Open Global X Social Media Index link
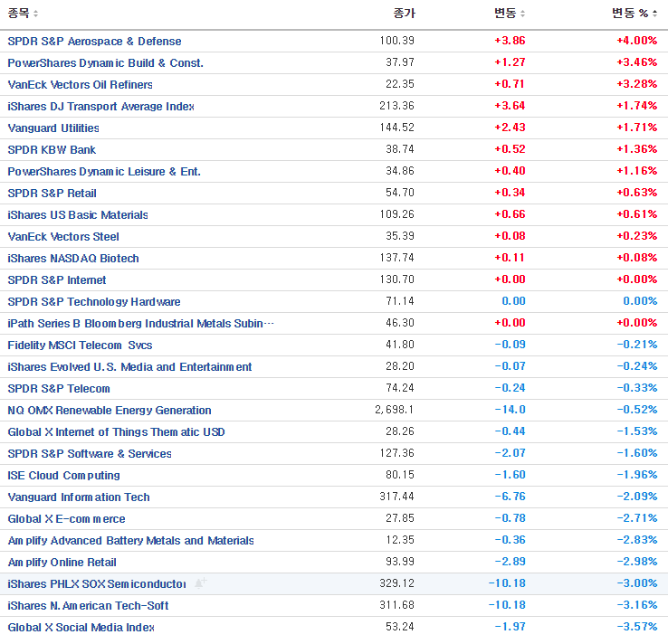The height and width of the screenshot is (644, 668). click(81, 628)
